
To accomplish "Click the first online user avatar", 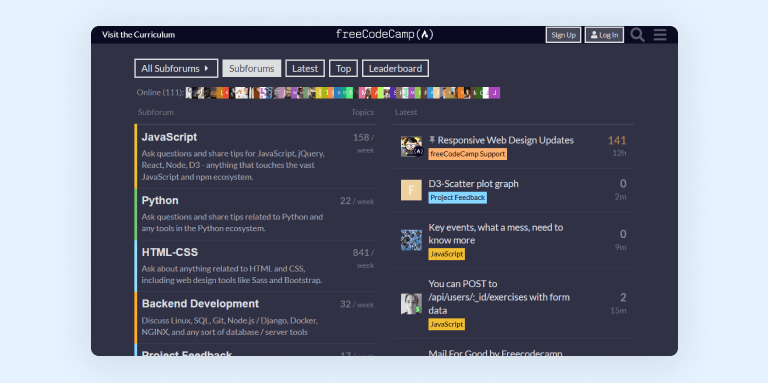I will click(x=189, y=93).
